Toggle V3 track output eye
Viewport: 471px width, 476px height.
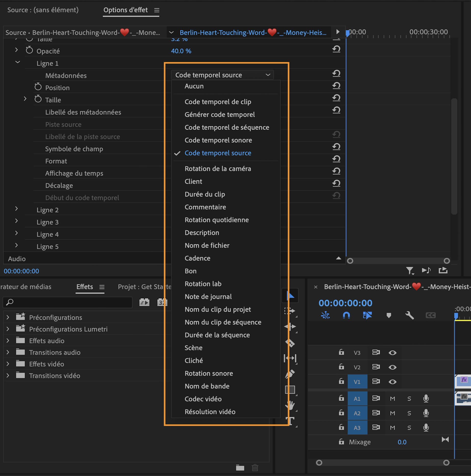tap(392, 353)
